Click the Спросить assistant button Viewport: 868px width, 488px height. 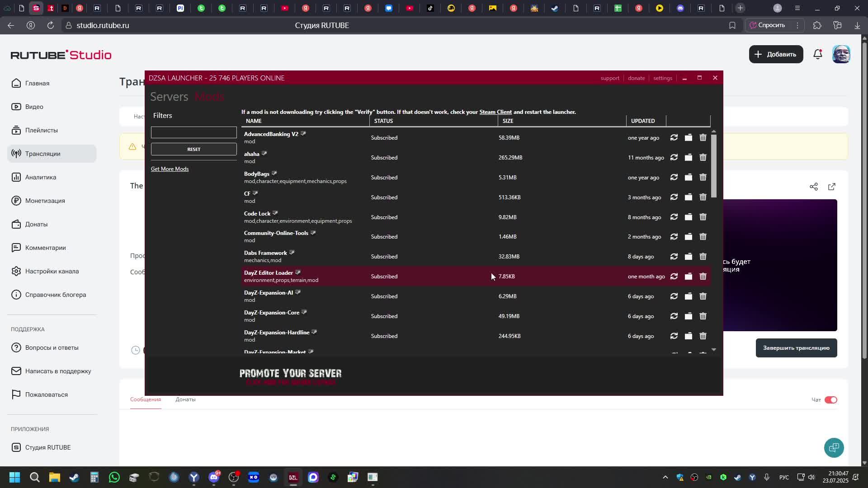pos(768,25)
